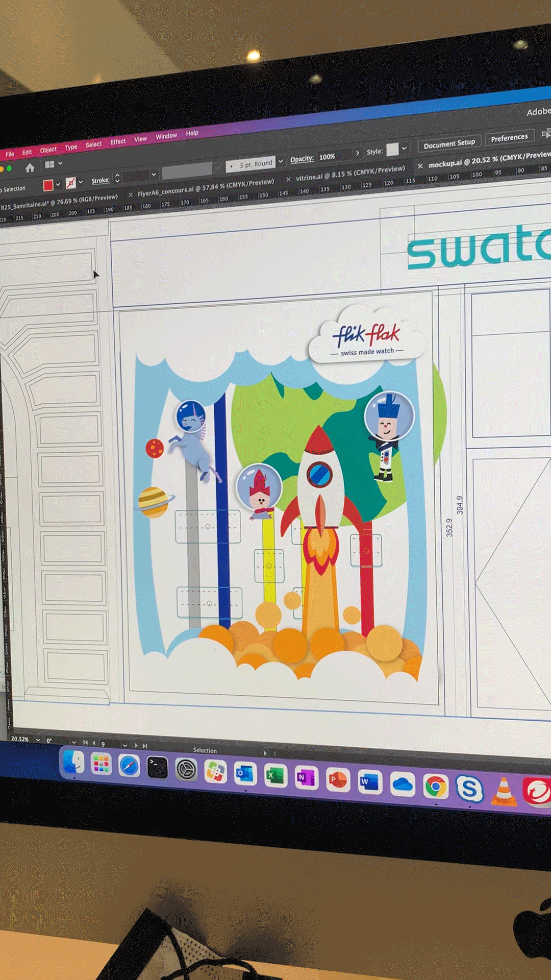This screenshot has width=551, height=980.
Task: Click the Preferences button
Action: [509, 138]
